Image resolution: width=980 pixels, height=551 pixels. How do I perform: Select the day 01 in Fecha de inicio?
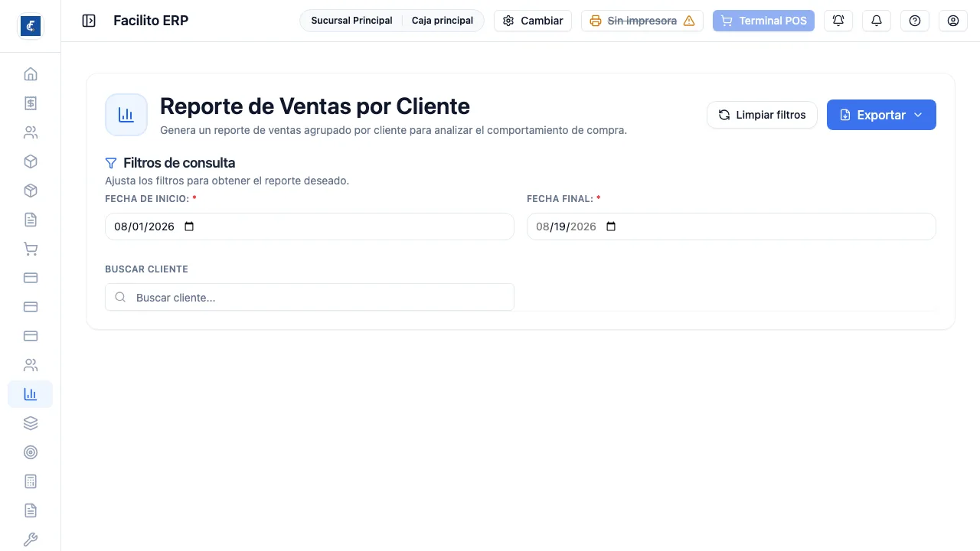click(139, 227)
